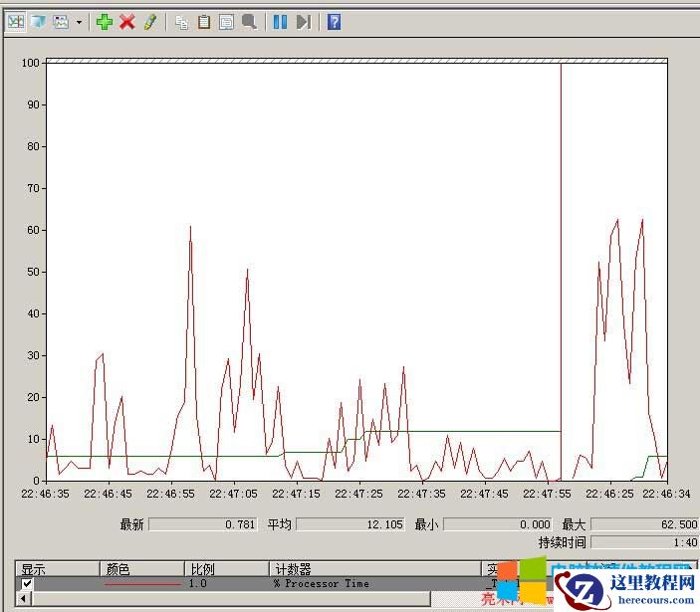Screen dimensions: 700x612
Task: Click the 计数器 column header
Action: click(x=292, y=569)
